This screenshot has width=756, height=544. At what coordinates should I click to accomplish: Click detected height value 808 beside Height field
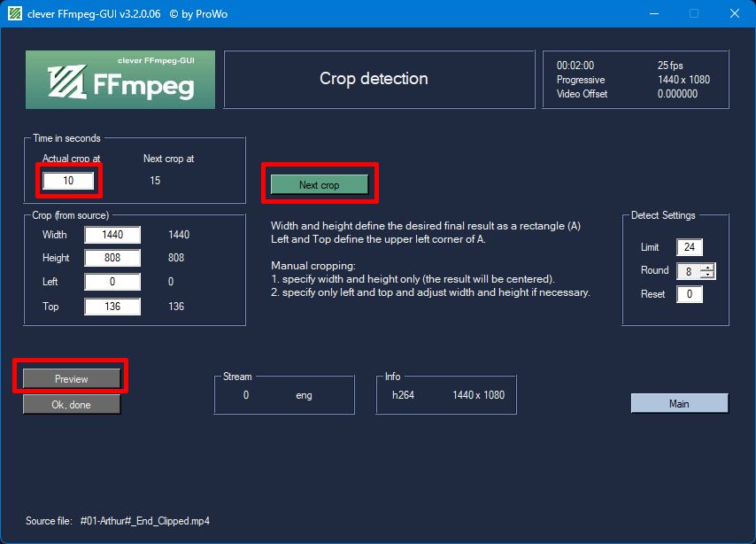176,258
